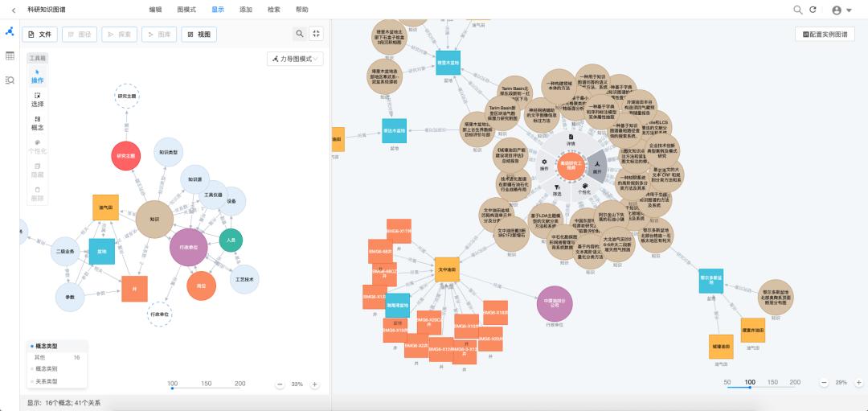Select the 概念 tool in toolbox
Viewport: 868px width, 411px height.
tap(38, 123)
